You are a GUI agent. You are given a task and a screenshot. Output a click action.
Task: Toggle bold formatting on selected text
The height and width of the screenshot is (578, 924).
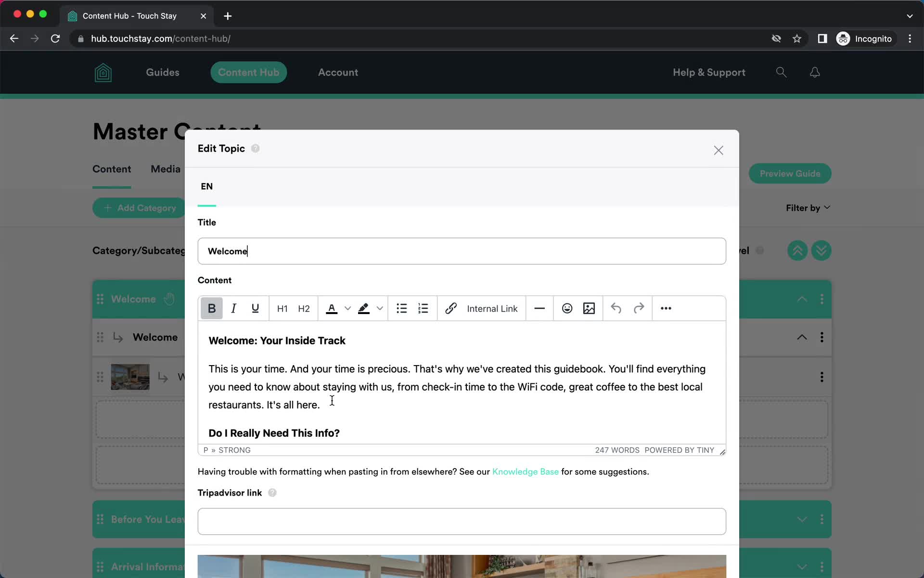tap(212, 308)
